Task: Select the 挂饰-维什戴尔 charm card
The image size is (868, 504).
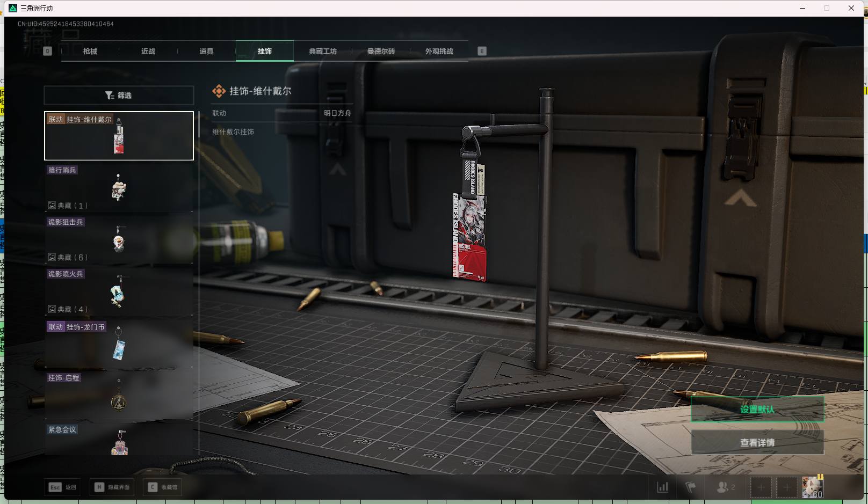Action: click(119, 136)
